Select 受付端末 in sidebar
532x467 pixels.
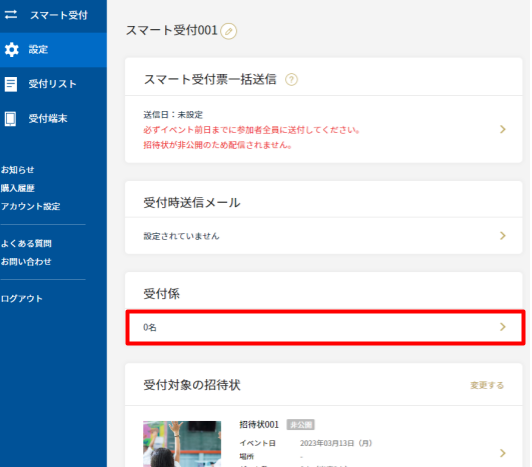tap(48, 118)
